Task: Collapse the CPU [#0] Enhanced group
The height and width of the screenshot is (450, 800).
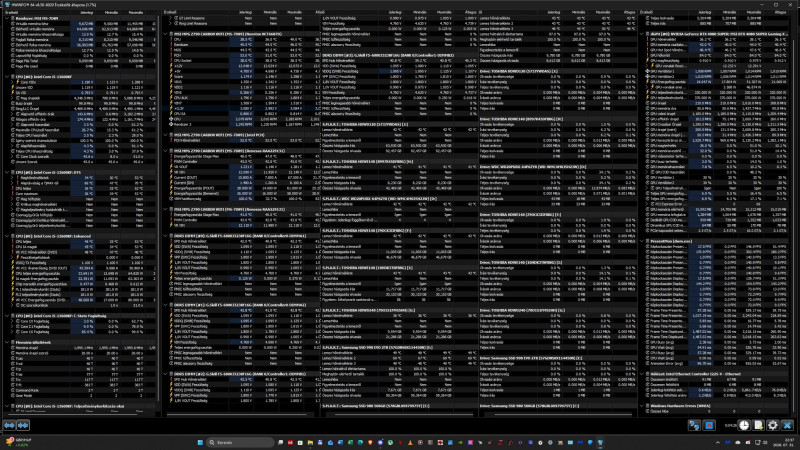Action: pos(7,236)
